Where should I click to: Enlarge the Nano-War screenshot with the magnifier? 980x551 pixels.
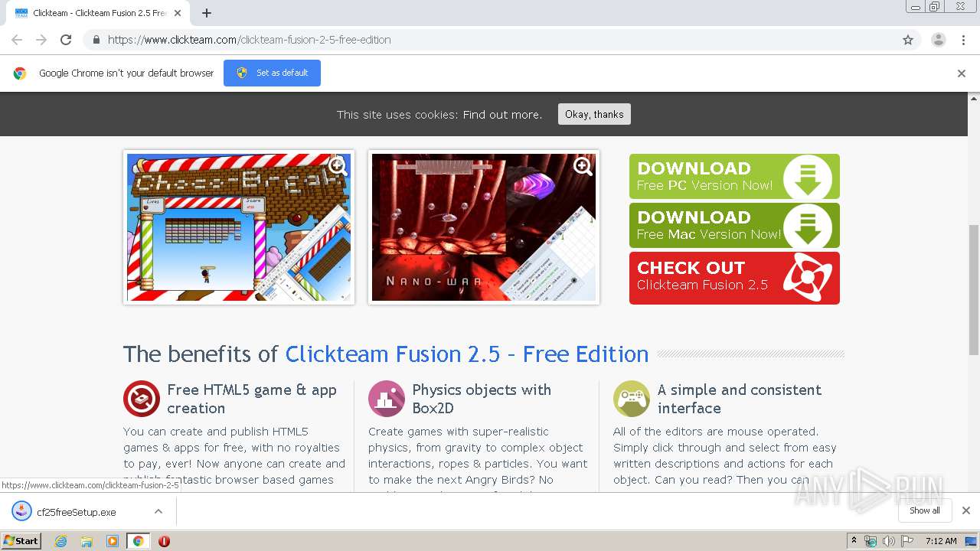(583, 166)
